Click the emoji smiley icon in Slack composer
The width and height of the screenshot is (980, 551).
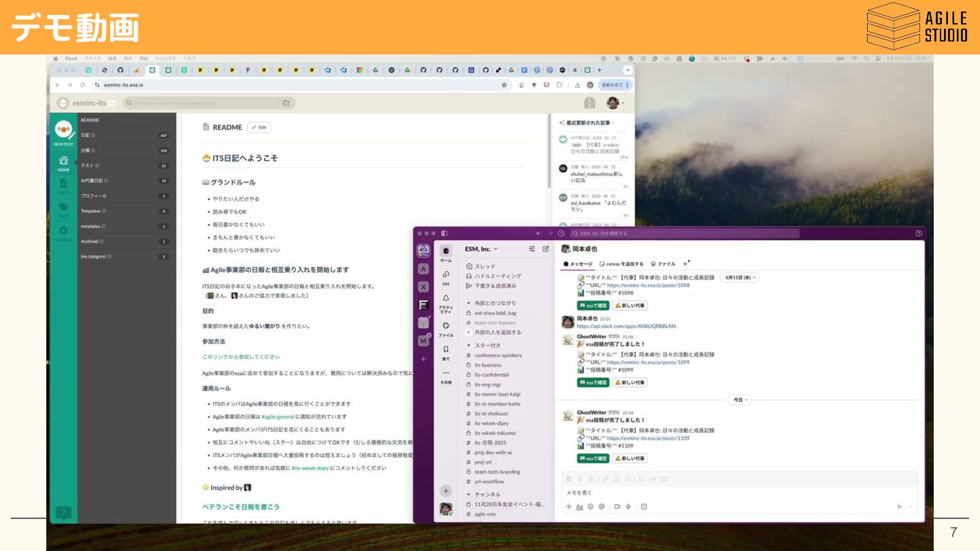(x=591, y=507)
